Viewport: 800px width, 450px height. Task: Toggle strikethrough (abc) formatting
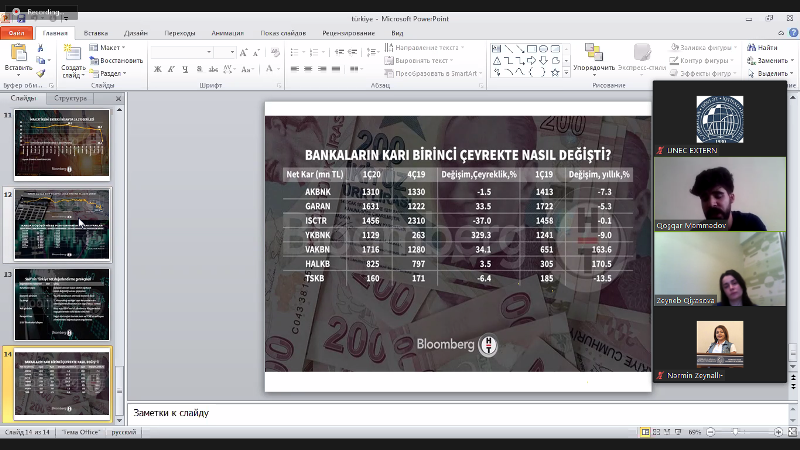[213, 69]
